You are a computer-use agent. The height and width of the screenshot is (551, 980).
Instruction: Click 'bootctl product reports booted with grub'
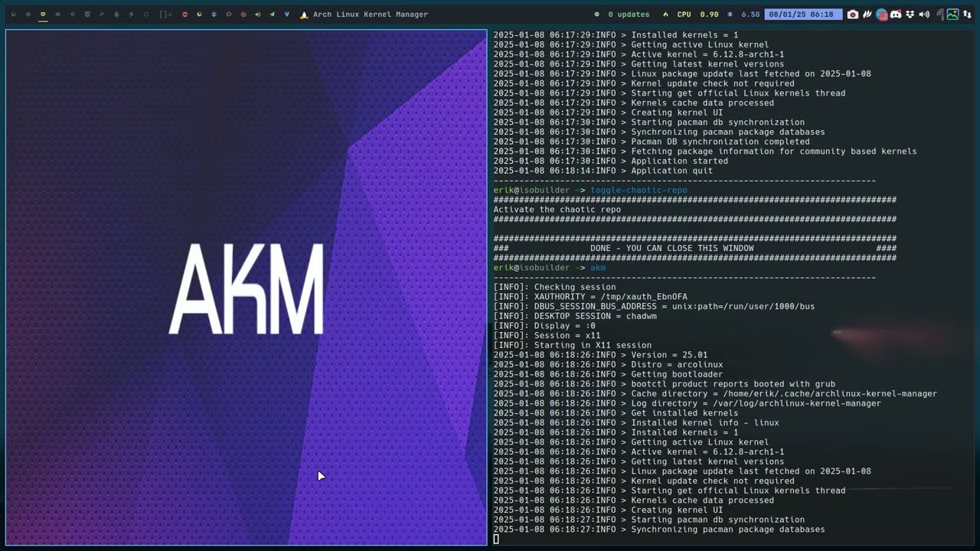click(733, 384)
